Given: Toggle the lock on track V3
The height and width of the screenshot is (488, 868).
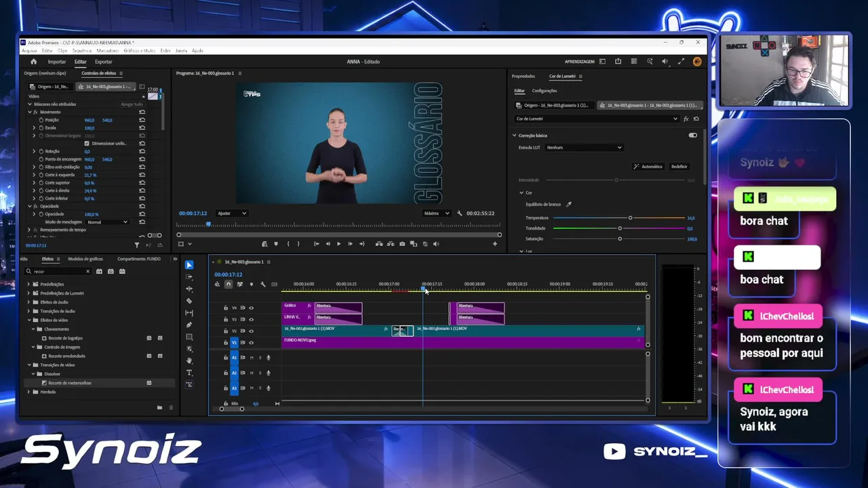Looking at the screenshot, I should click(x=226, y=319).
